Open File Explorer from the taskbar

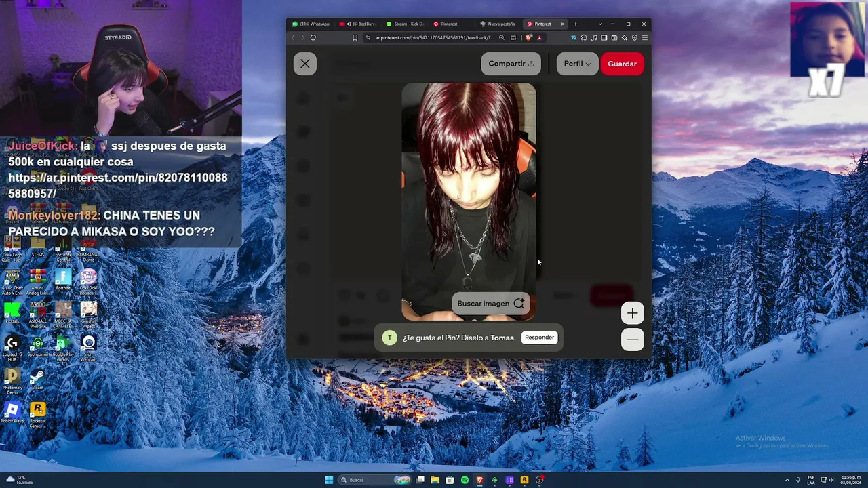(x=435, y=480)
